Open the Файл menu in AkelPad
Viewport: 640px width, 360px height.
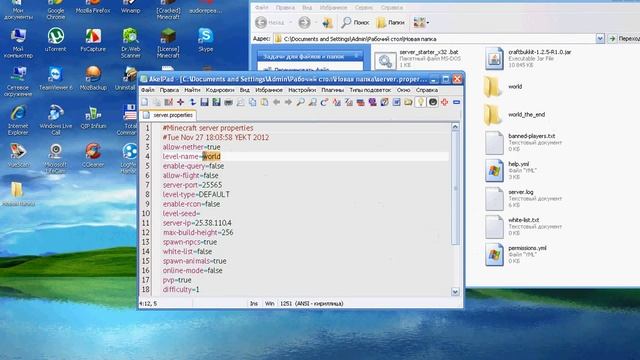pyautogui.click(x=148, y=90)
